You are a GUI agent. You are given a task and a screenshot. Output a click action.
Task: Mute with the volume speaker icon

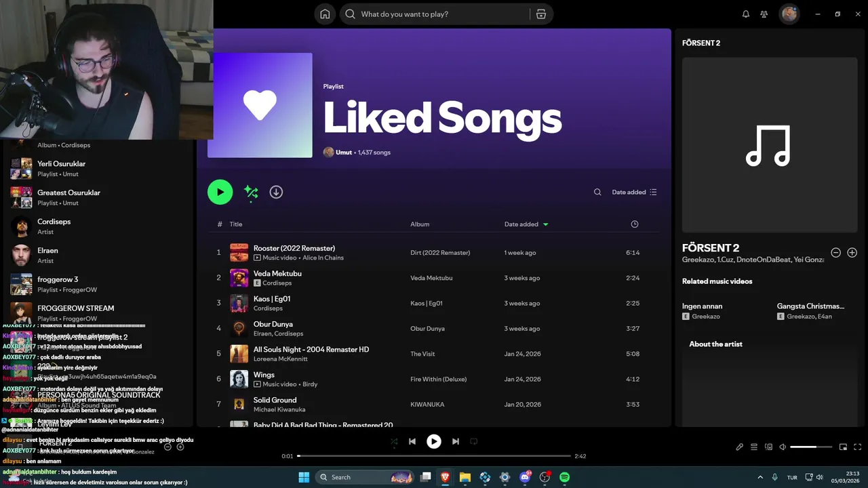(783, 447)
